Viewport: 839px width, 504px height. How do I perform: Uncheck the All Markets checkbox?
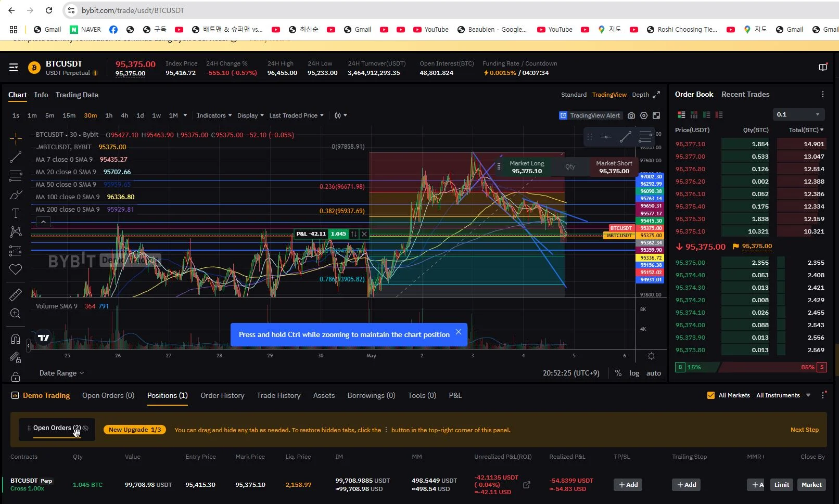pyautogui.click(x=711, y=395)
